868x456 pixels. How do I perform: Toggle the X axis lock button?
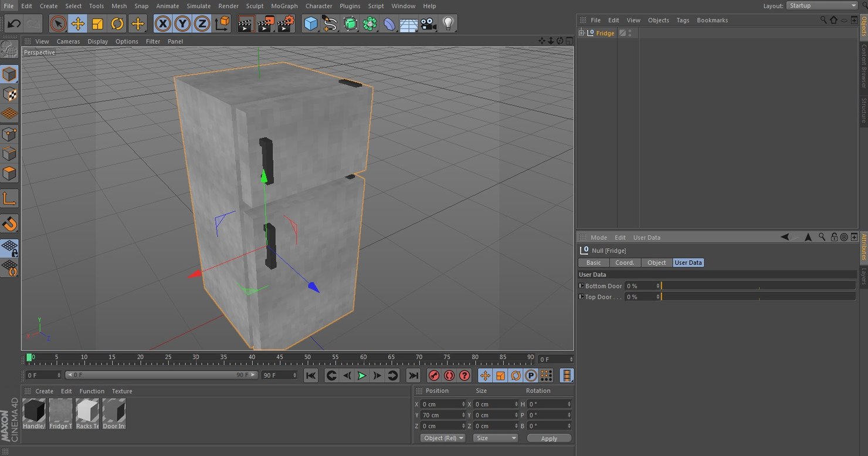click(x=163, y=23)
